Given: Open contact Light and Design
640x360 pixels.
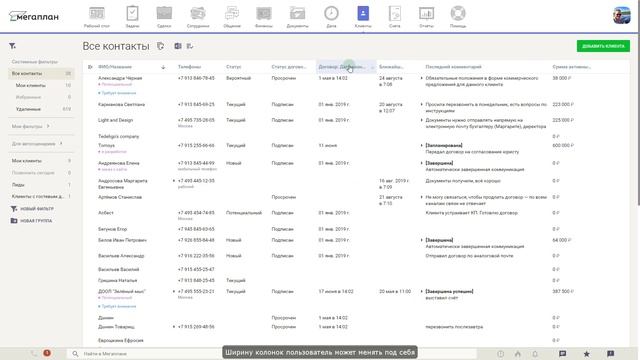Looking at the screenshot, I should point(116,120).
